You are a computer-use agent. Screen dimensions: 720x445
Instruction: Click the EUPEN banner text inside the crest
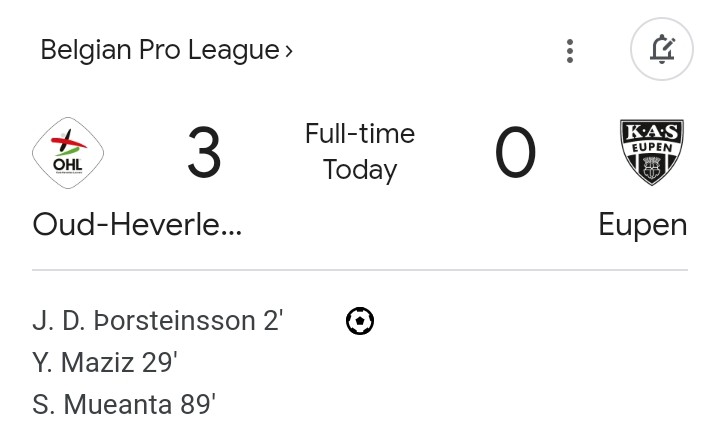[x=652, y=147]
